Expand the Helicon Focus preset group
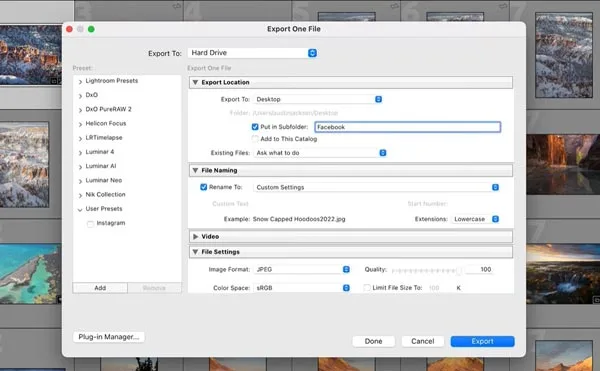 click(80, 124)
